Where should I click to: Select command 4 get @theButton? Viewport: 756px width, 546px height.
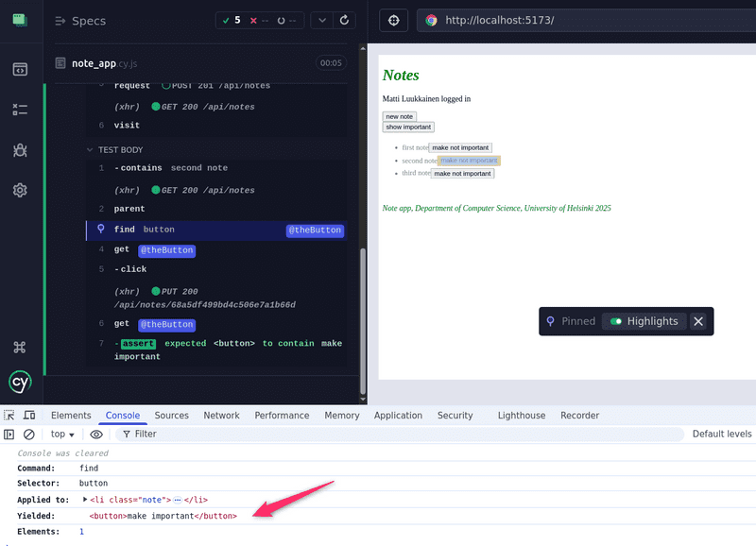point(217,250)
